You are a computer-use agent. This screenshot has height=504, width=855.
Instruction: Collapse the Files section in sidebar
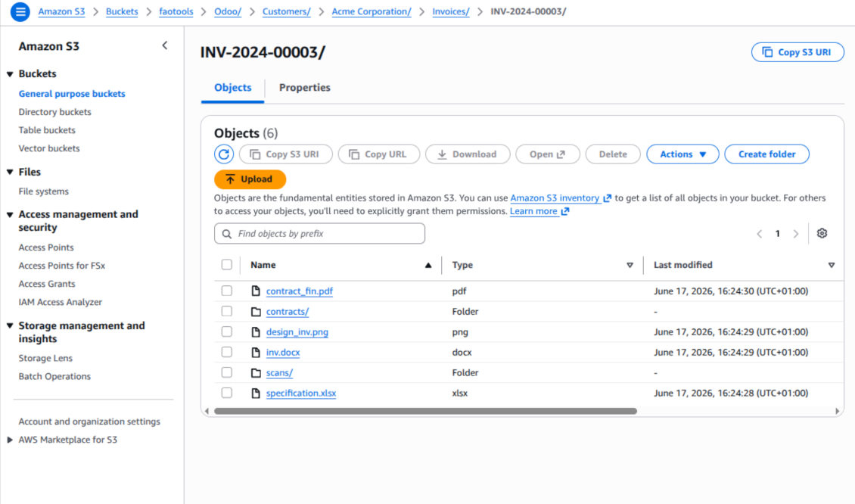coord(10,173)
